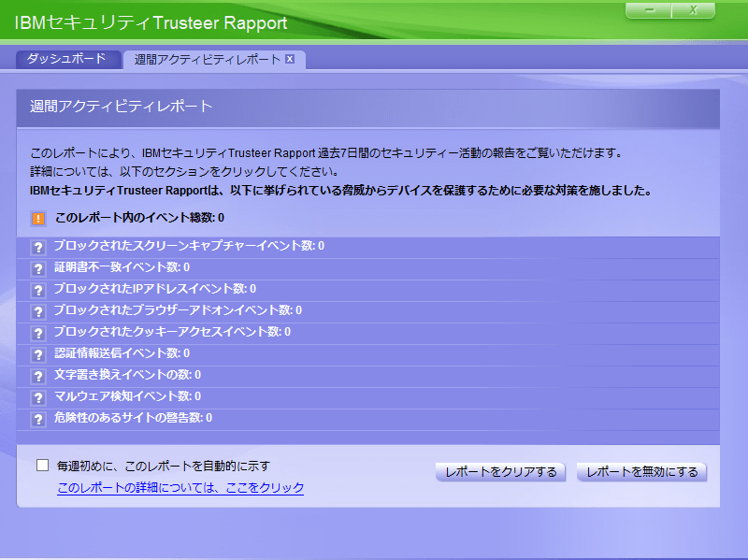748x560 pixels.
Task: Click the レポートを無効にする button
Action: click(x=641, y=472)
